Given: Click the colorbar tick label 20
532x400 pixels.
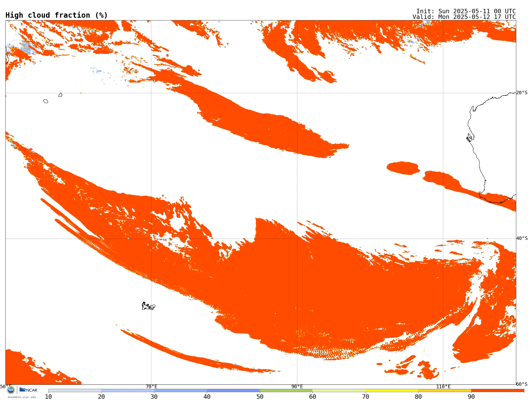Looking at the screenshot, I should 101,397.
